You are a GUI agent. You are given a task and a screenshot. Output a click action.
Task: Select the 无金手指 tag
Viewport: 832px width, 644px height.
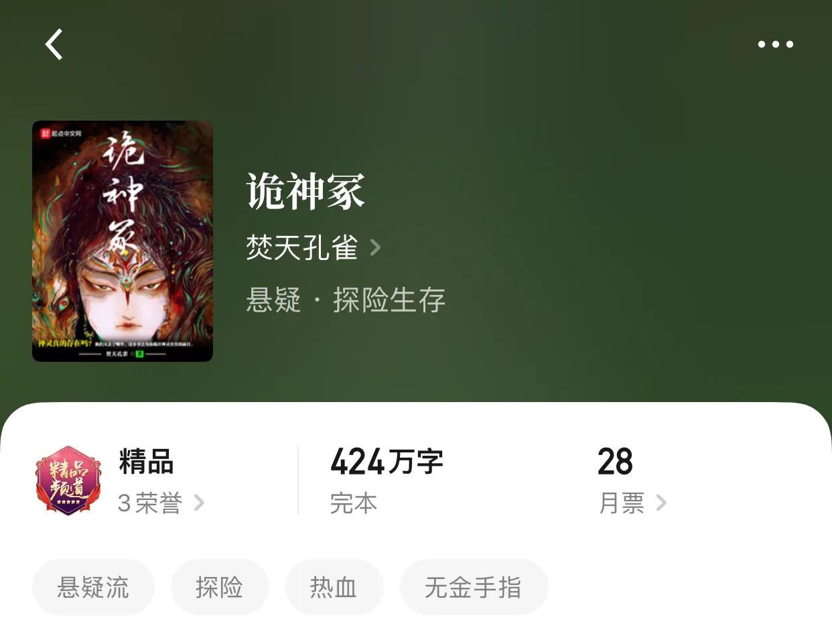coord(474,587)
